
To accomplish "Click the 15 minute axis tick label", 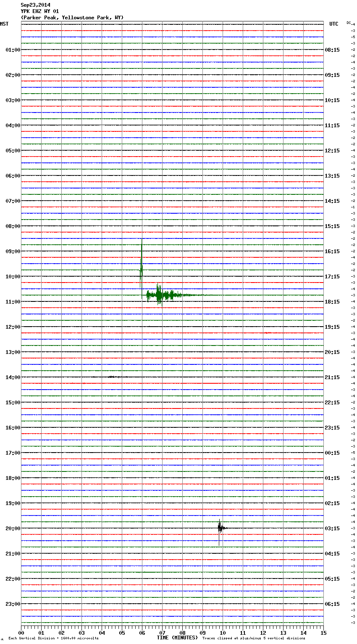I will [x=323, y=633].
